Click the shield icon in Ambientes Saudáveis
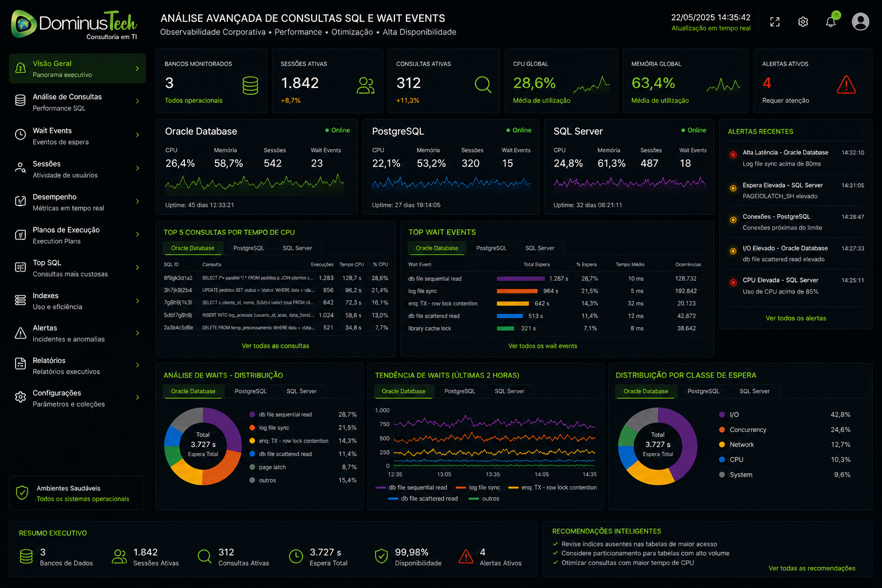882x588 pixels. pyautogui.click(x=22, y=493)
